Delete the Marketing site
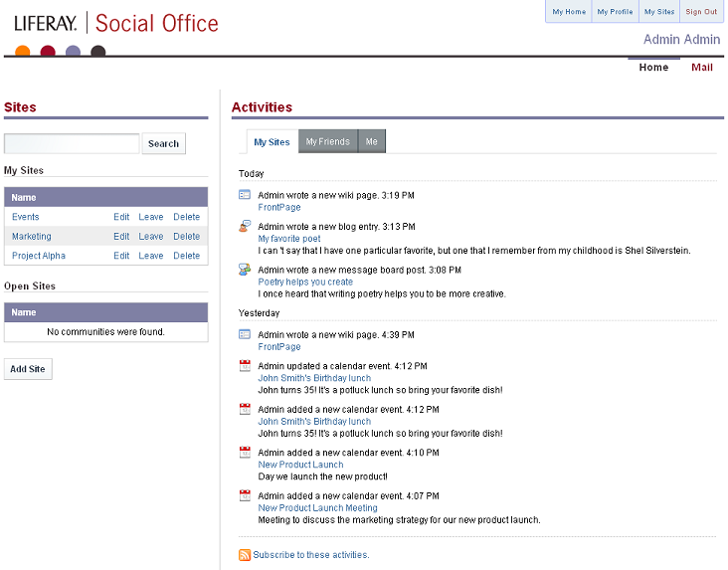Image resolution: width=728 pixels, height=570 pixels. [x=186, y=237]
